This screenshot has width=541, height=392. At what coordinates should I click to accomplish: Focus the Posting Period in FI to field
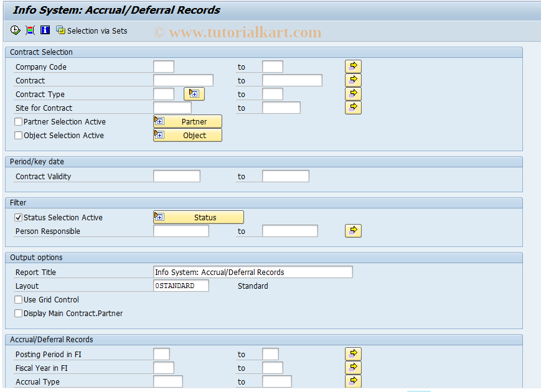[270, 354]
